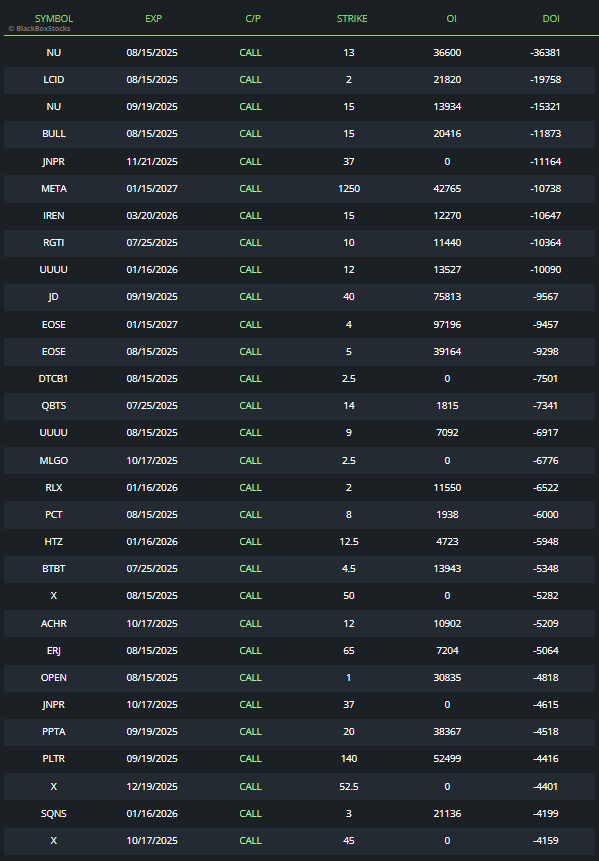Select the IREN symbol cell
This screenshot has width=599, height=861.
click(54, 215)
